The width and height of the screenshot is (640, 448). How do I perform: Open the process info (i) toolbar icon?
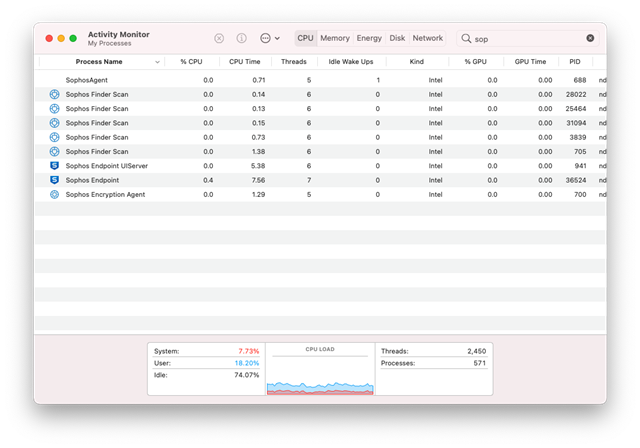pos(242,38)
